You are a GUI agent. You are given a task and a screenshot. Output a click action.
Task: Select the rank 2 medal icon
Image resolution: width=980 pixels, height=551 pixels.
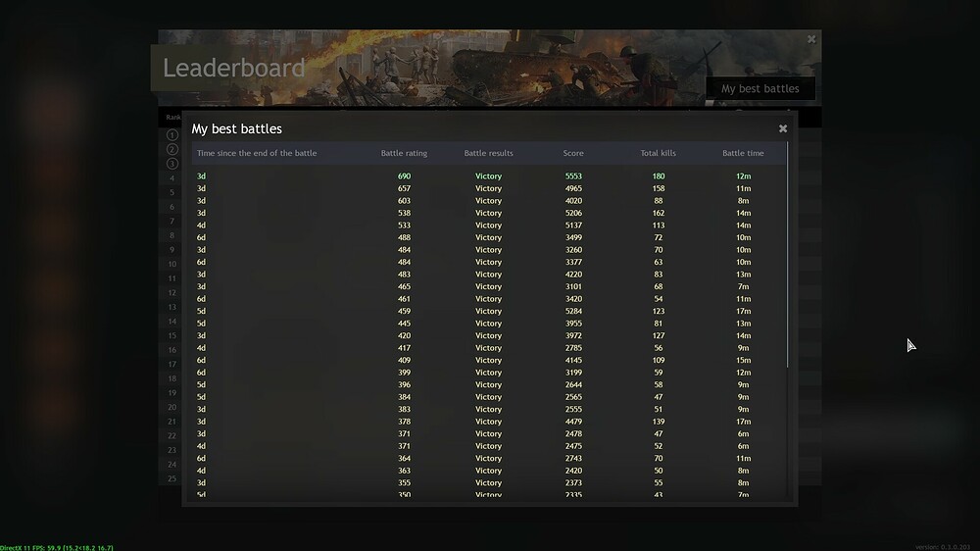pos(172,150)
